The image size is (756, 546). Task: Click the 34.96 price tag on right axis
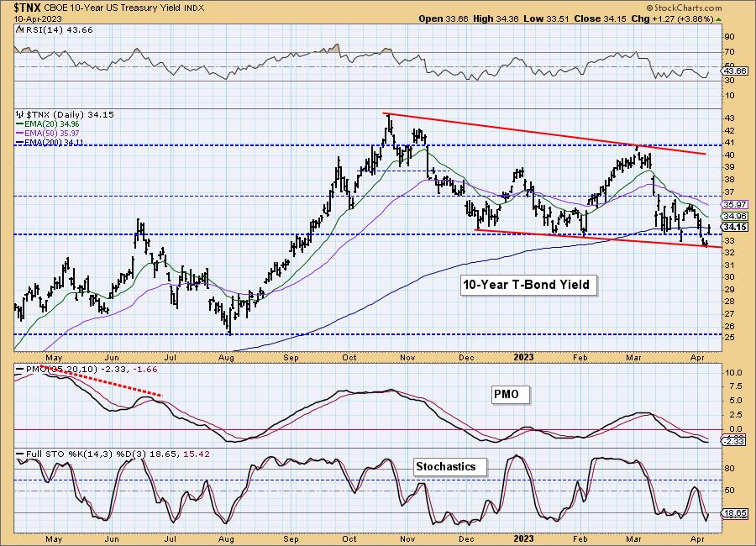[735, 217]
